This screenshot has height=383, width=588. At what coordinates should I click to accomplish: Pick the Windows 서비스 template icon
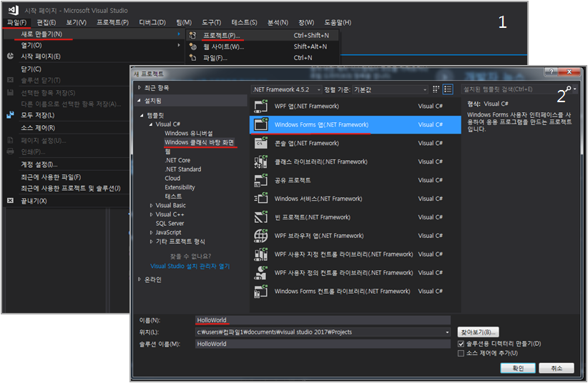pos(261,199)
